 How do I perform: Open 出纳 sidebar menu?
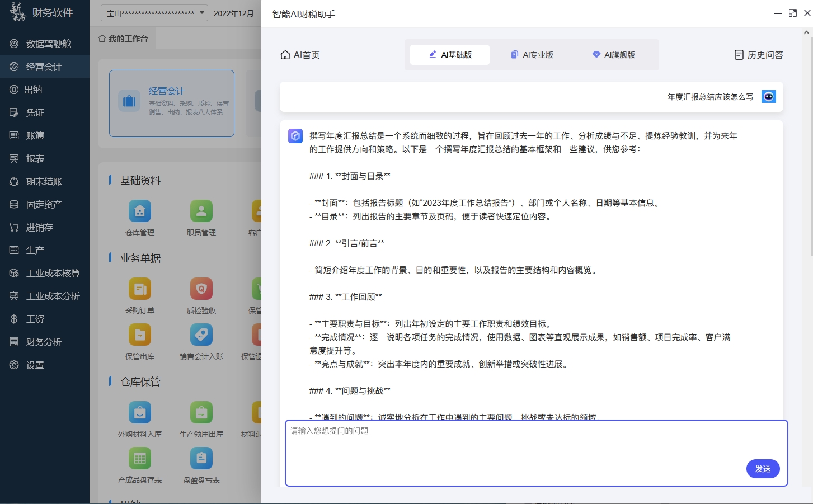point(45,90)
